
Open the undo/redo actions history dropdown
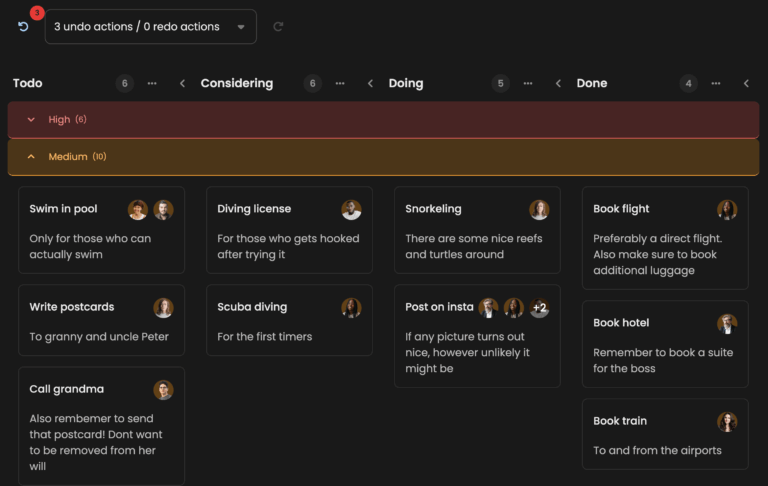(x=151, y=26)
